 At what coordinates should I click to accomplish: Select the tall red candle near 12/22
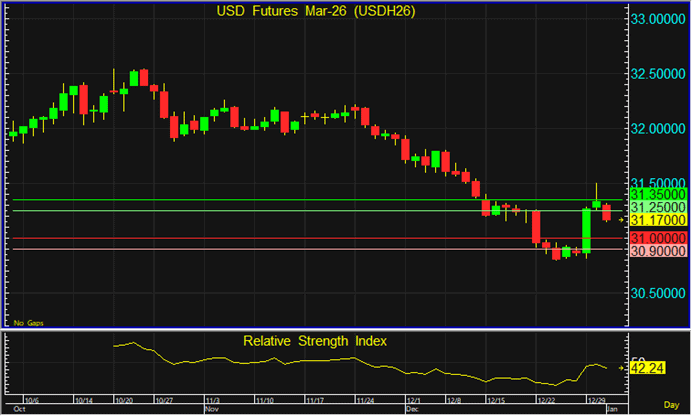pos(536,227)
